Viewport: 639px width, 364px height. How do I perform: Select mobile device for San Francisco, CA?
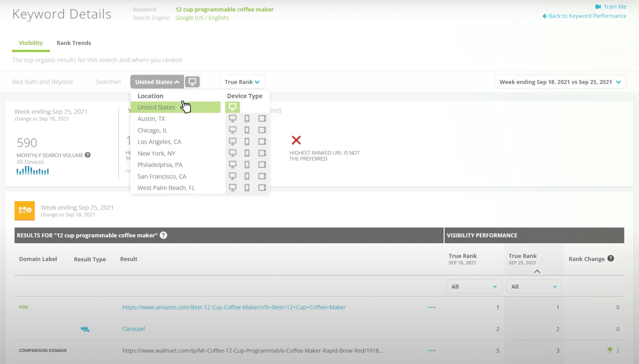point(247,176)
